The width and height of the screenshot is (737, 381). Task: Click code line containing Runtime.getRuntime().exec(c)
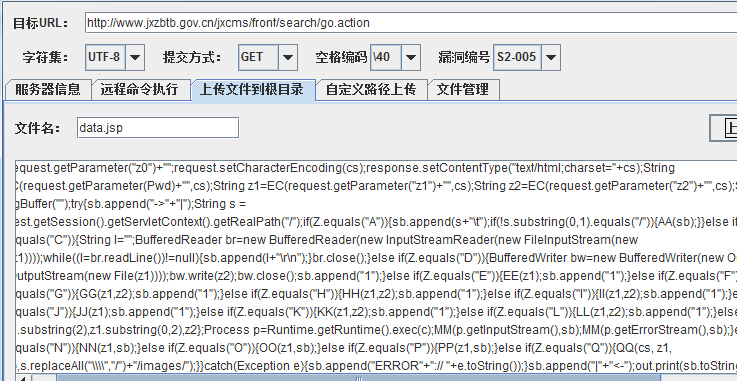[376, 330]
